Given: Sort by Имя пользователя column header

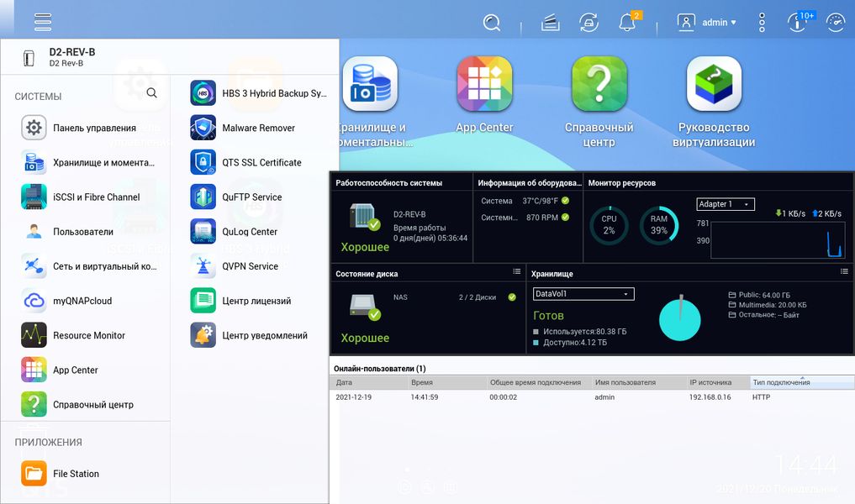Looking at the screenshot, I should 638,382.
